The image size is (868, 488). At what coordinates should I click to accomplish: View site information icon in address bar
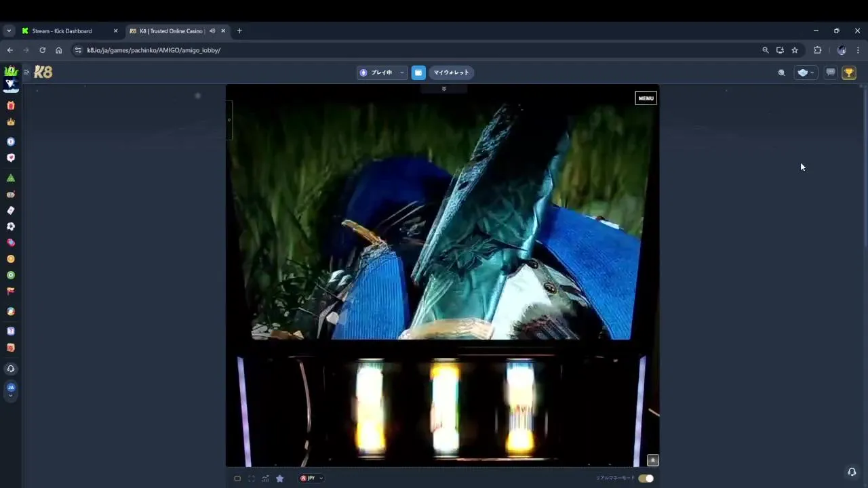point(78,50)
